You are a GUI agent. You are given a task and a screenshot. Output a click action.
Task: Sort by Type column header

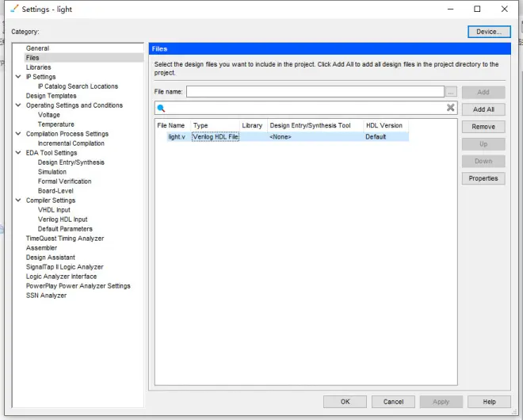(215, 125)
